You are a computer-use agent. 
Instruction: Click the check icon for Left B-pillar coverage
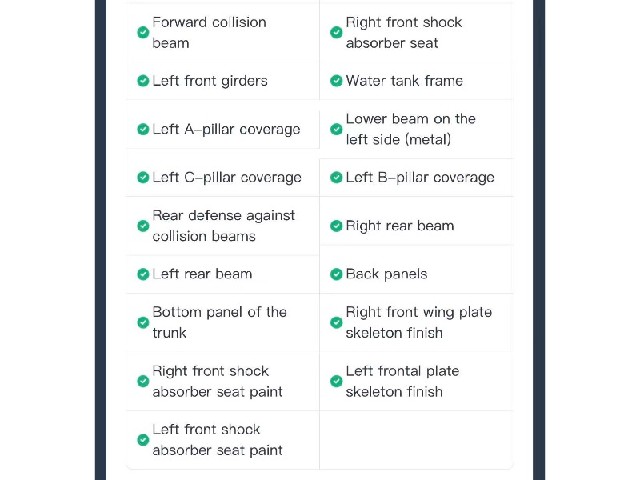pyautogui.click(x=336, y=178)
